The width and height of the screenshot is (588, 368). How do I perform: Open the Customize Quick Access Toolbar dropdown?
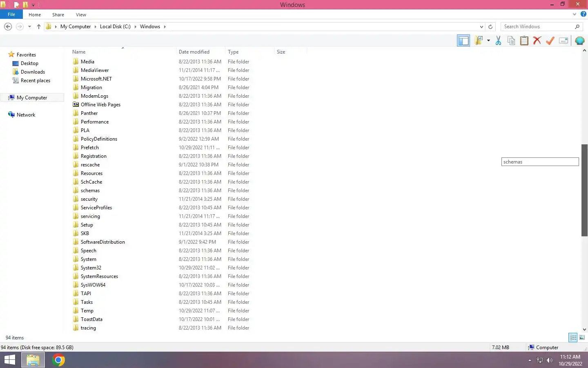(x=33, y=5)
